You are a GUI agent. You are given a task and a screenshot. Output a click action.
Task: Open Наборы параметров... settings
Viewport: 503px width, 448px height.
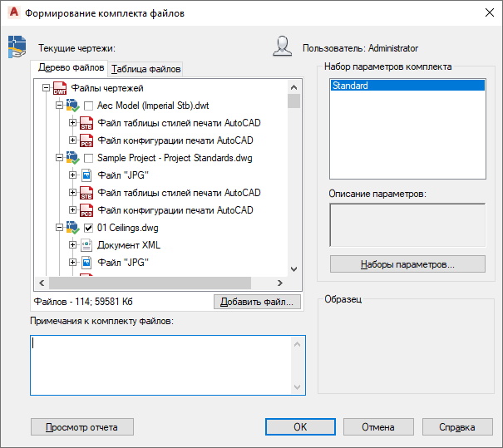tap(407, 265)
